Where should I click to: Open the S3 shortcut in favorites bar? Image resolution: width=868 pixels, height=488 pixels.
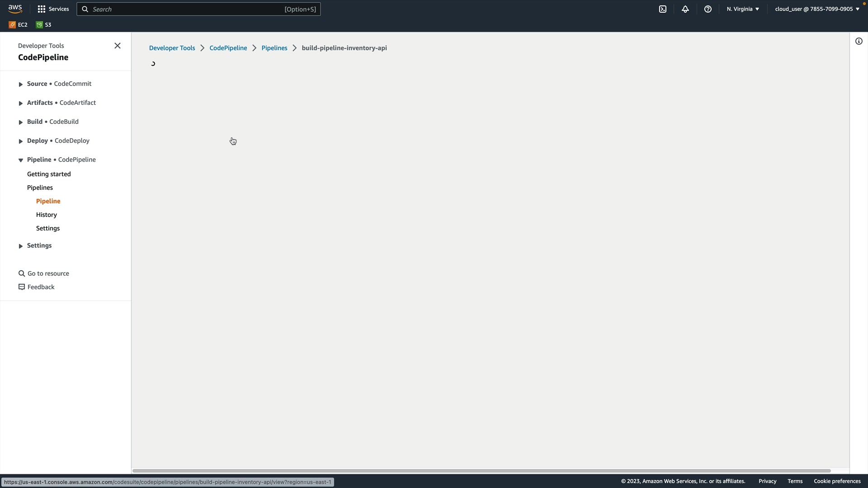[44, 25]
